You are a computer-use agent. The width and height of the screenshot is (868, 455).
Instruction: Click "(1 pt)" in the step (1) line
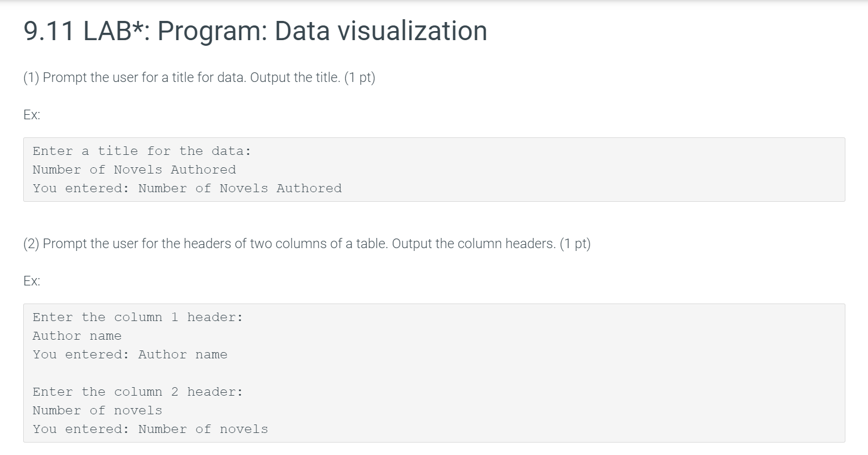[359, 77]
